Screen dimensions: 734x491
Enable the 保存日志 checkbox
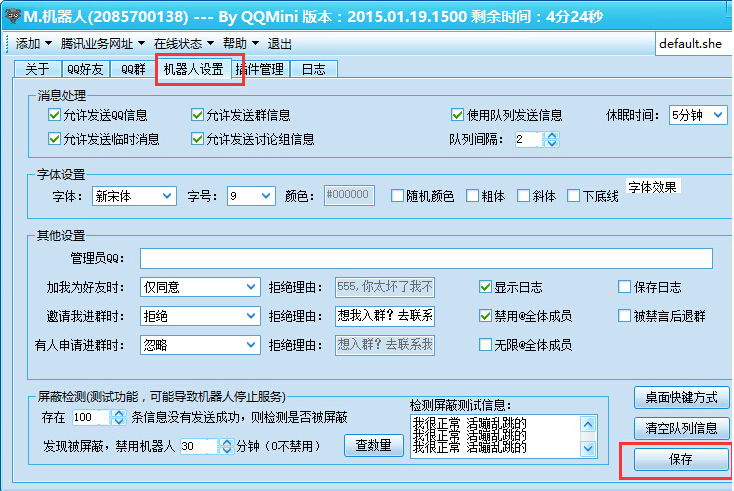pyautogui.click(x=625, y=287)
